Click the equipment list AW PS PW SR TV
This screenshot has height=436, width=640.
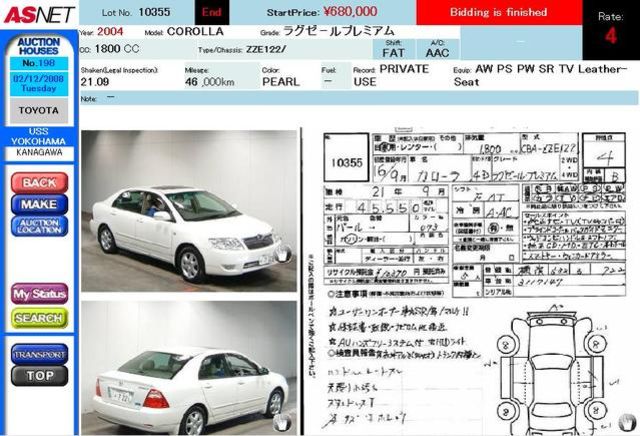[x=541, y=75]
